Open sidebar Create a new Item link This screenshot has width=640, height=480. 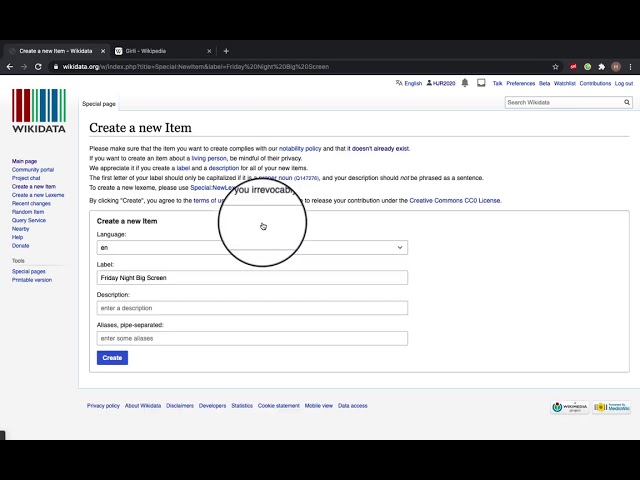[34, 187]
